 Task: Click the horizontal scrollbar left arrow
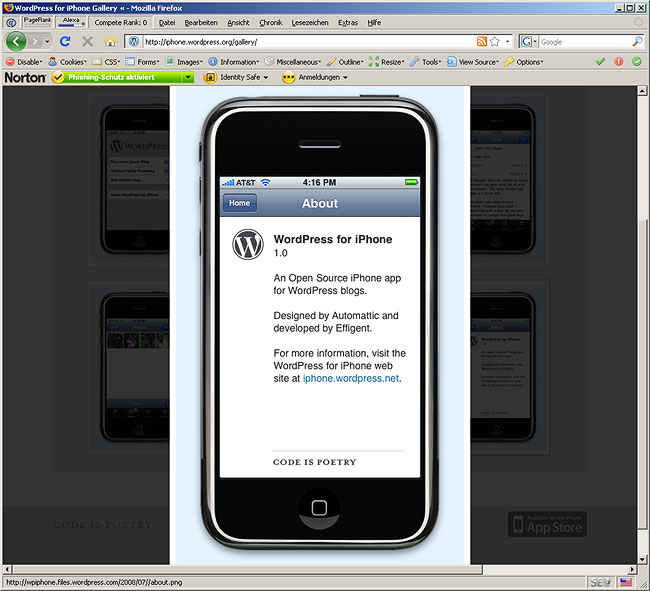coord(7,569)
